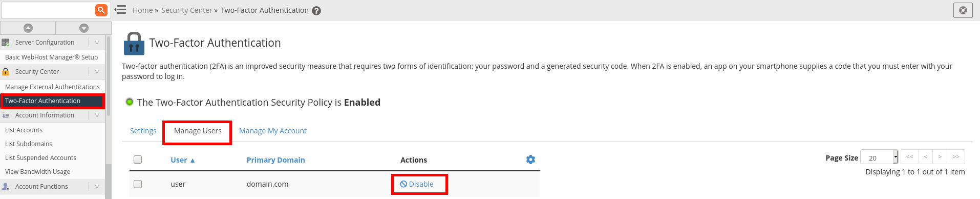Toggle the sidebar menu hamburger icon
This screenshot has height=199, width=980.
pos(120,10)
